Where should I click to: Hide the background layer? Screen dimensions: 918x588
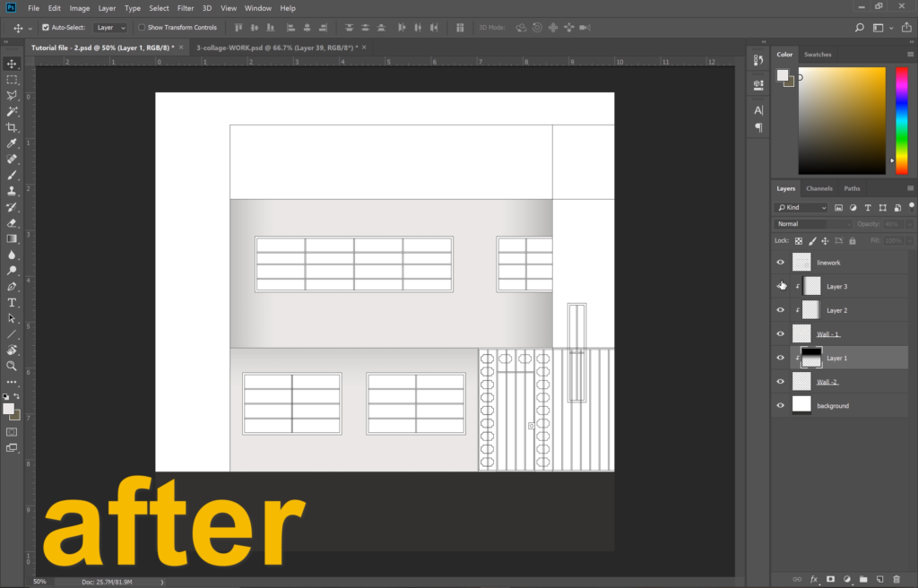pos(780,406)
